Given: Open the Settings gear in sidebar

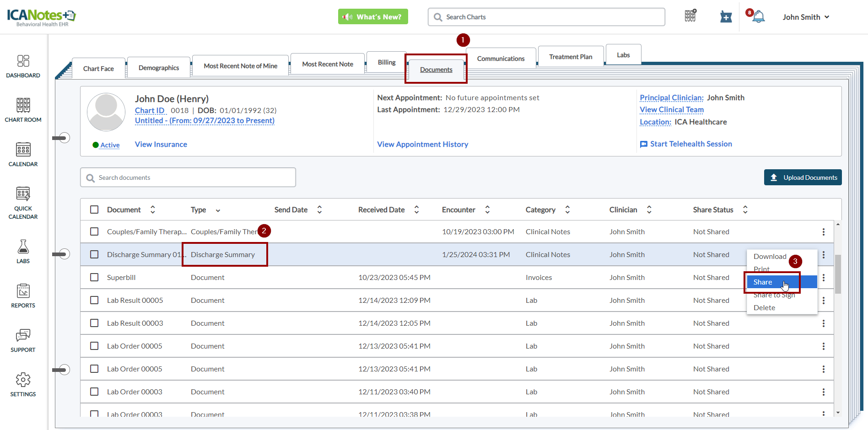Looking at the screenshot, I should [23, 380].
